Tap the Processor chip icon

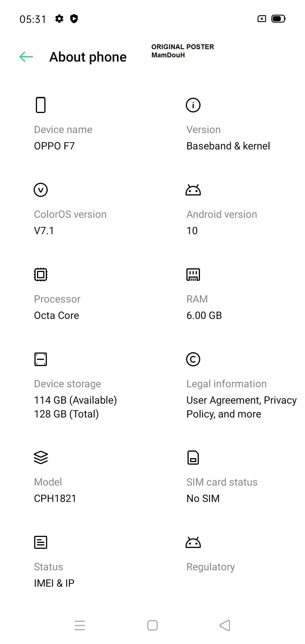[40, 274]
